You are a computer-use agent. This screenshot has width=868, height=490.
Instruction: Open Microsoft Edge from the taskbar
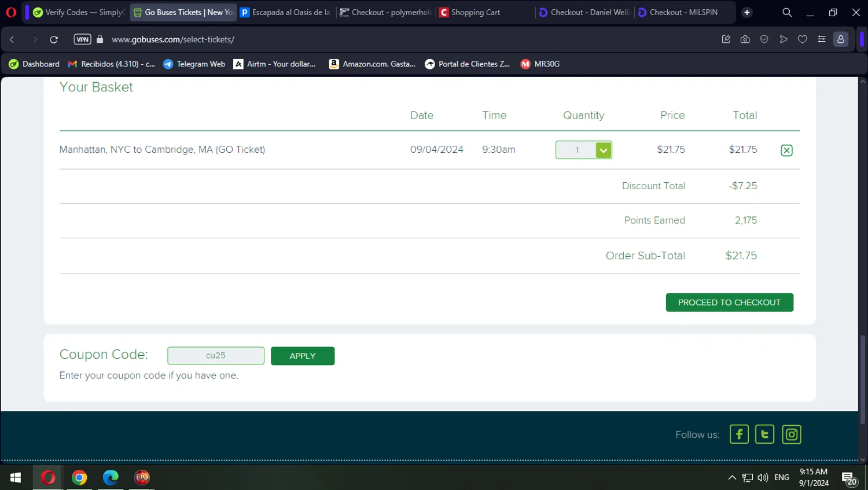pyautogui.click(x=111, y=477)
